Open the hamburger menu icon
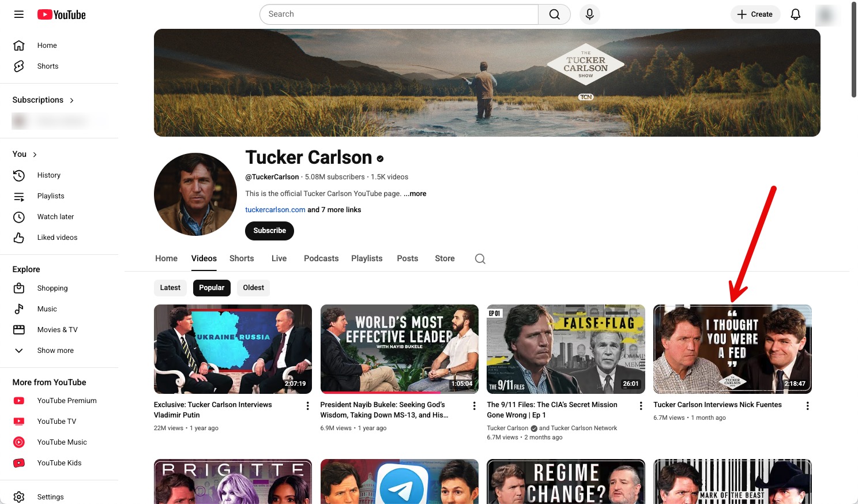 18,14
